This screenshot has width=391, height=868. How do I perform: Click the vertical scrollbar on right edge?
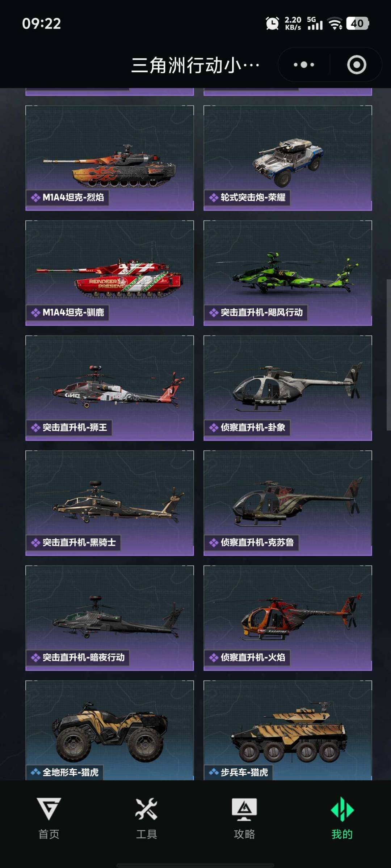point(388,354)
